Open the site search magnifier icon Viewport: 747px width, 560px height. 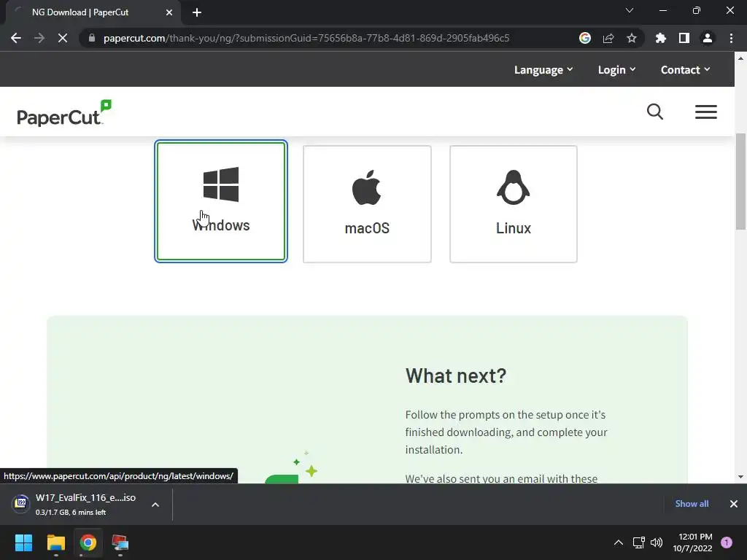[x=654, y=112]
